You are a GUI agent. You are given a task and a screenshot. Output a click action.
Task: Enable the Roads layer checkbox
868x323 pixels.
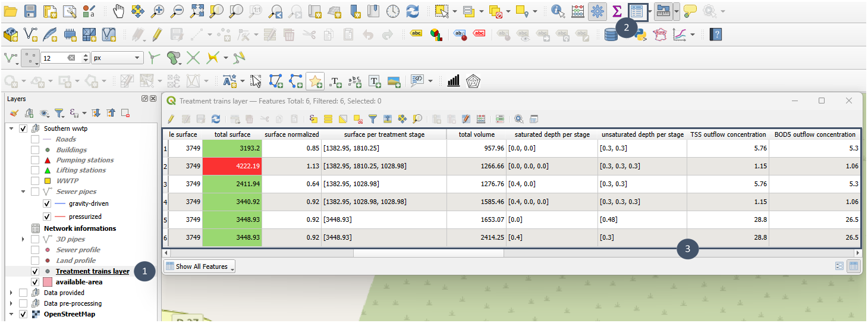pyautogui.click(x=35, y=139)
